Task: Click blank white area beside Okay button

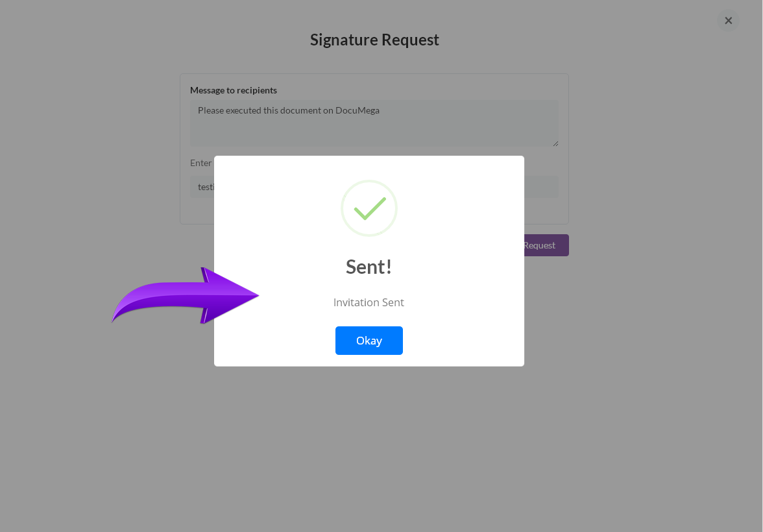Action: (462, 340)
